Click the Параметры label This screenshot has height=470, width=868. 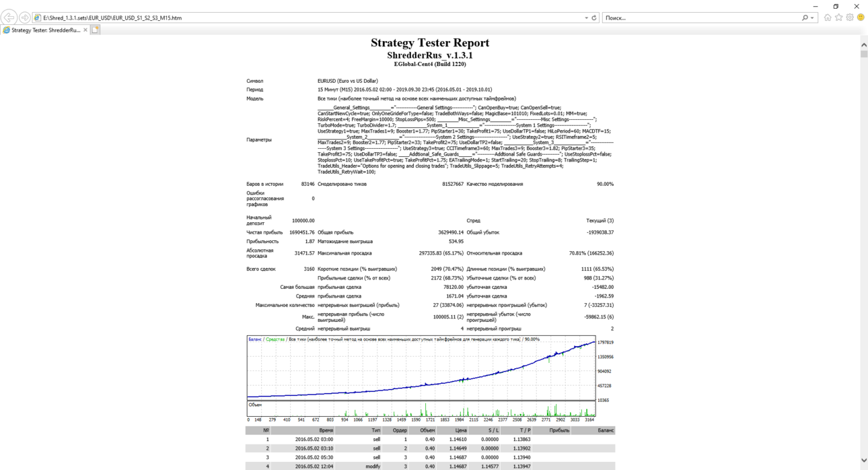[259, 140]
